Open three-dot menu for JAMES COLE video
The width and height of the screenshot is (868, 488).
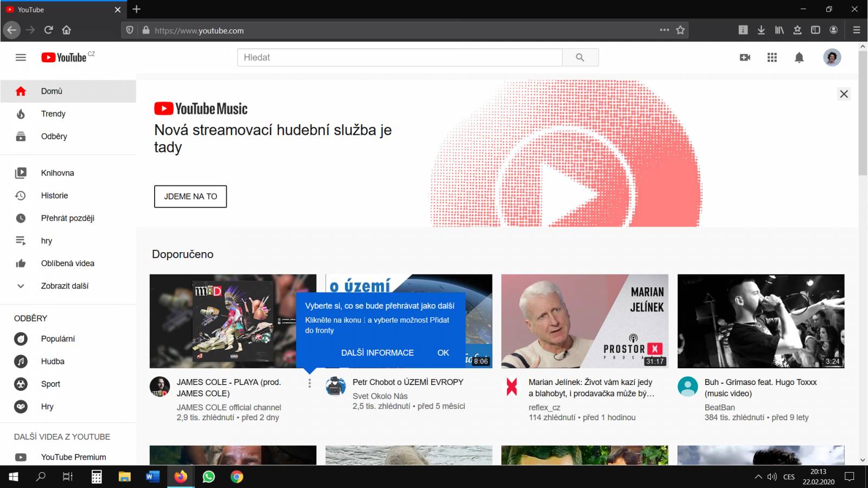(310, 383)
